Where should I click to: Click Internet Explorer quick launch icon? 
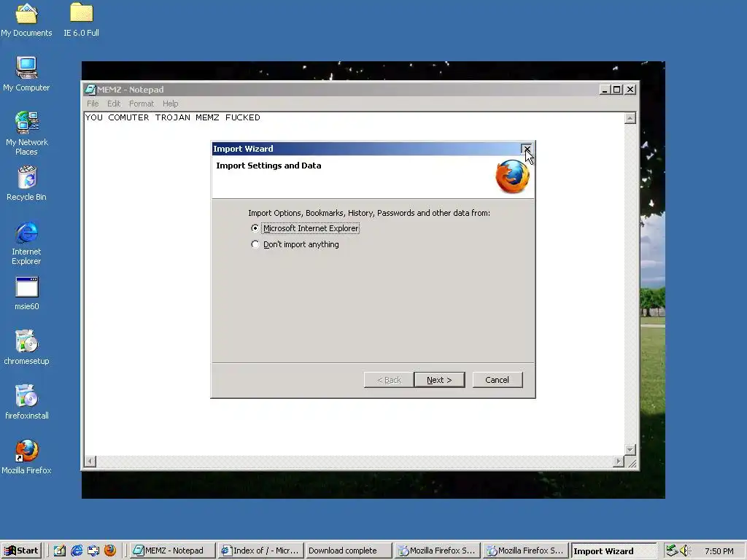pyautogui.click(x=76, y=551)
